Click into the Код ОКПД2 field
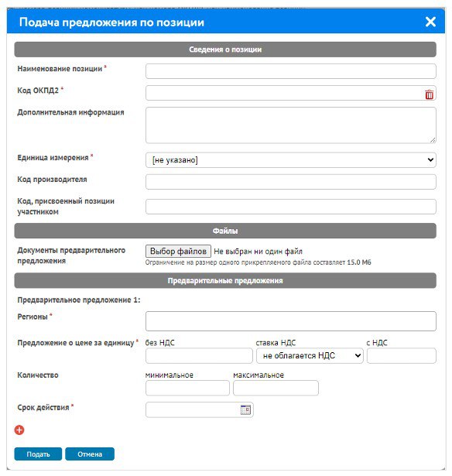452x476 pixels. click(285, 93)
